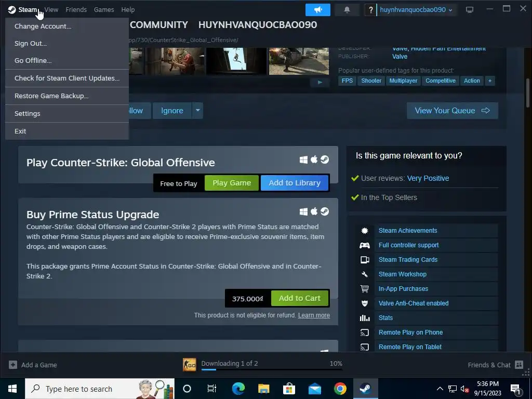
Task: Select Exit in the Steam menu
Action: (x=67, y=131)
